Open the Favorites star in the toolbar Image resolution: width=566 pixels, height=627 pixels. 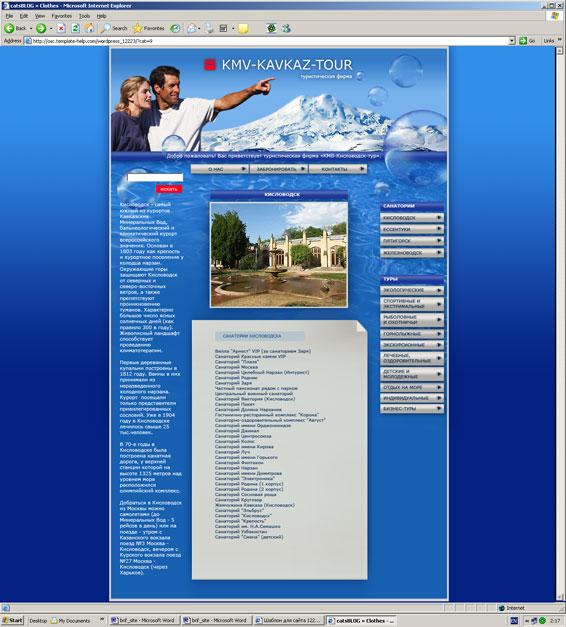[x=148, y=28]
